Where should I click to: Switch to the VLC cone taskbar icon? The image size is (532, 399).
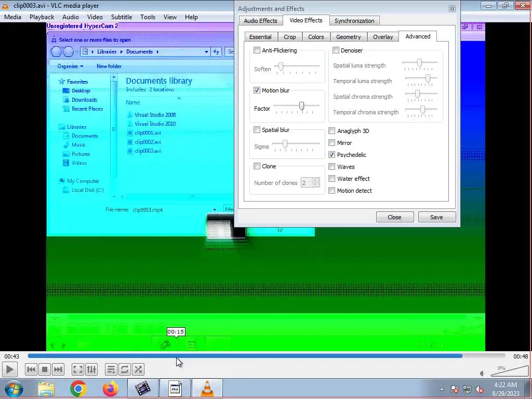(x=207, y=389)
